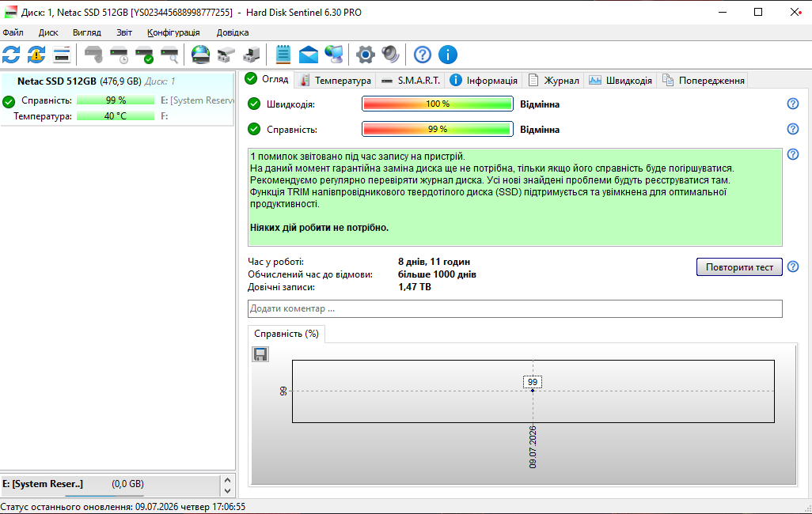Open the Файл menu
Screen dimensions: 812x514
click(x=13, y=32)
